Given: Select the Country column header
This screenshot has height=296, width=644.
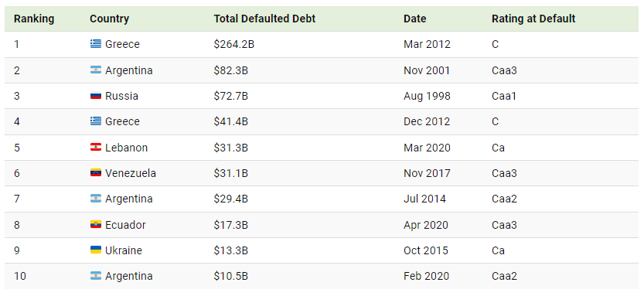Looking at the screenshot, I should pos(109,19).
